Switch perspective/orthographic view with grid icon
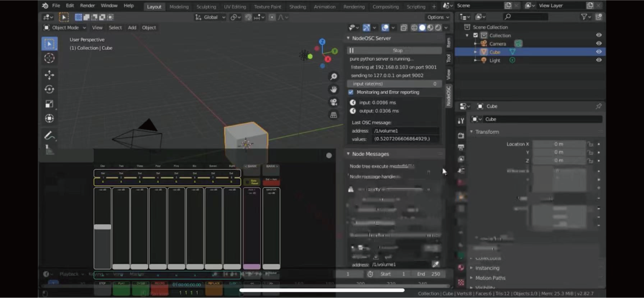The height and width of the screenshot is (298, 644). coord(334,115)
